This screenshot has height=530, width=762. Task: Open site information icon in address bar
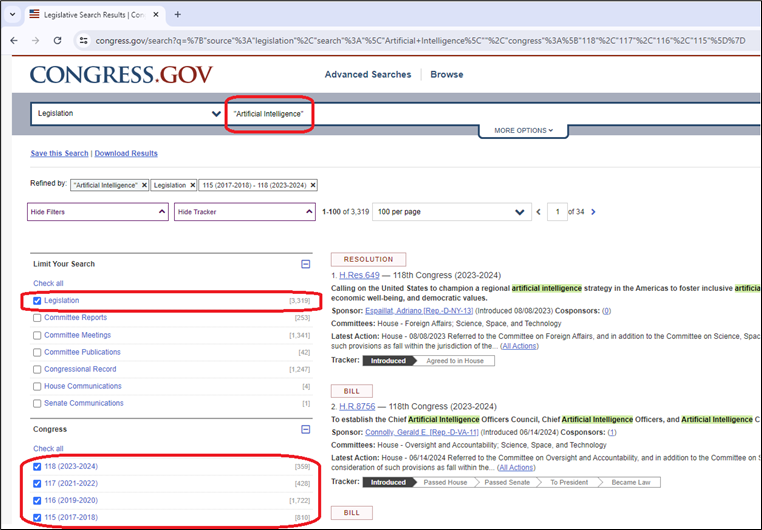84,41
